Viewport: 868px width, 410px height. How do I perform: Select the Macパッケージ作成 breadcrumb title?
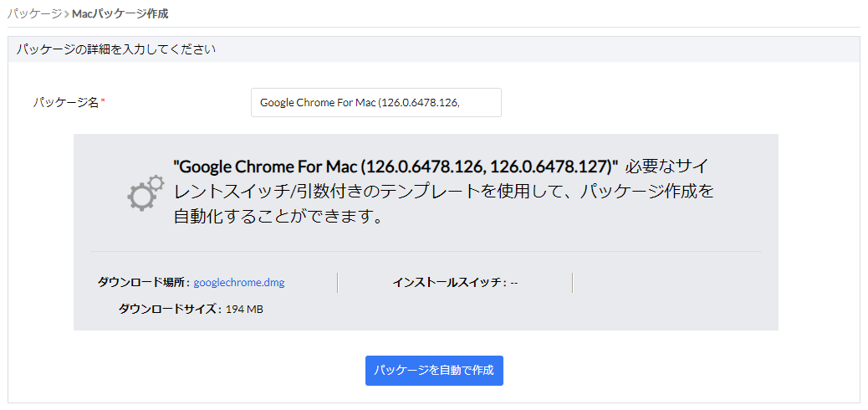coord(120,14)
